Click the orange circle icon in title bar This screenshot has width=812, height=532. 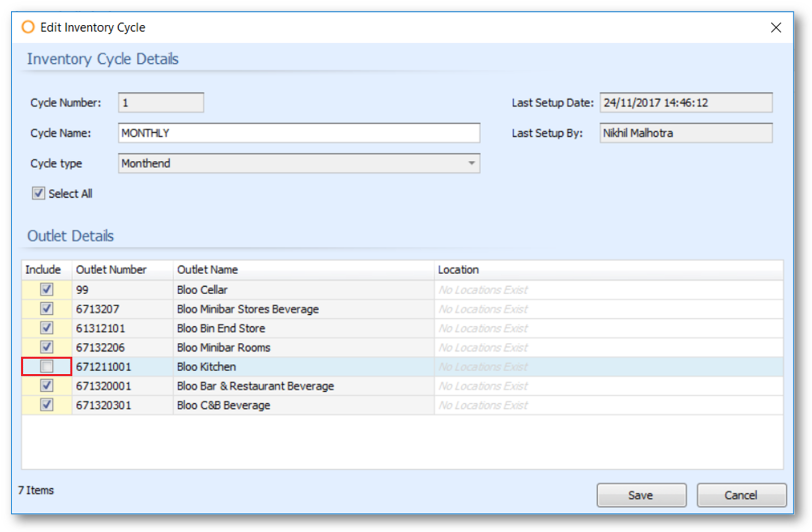pos(28,27)
